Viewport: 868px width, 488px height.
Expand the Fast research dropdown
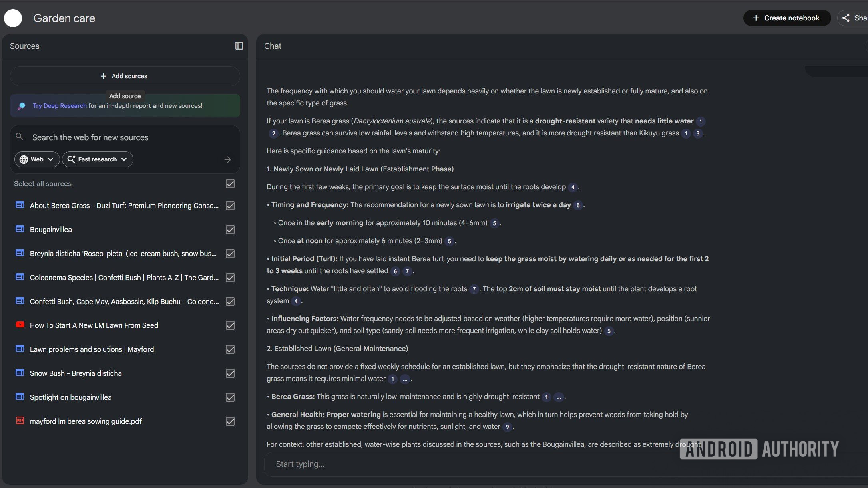(x=98, y=159)
